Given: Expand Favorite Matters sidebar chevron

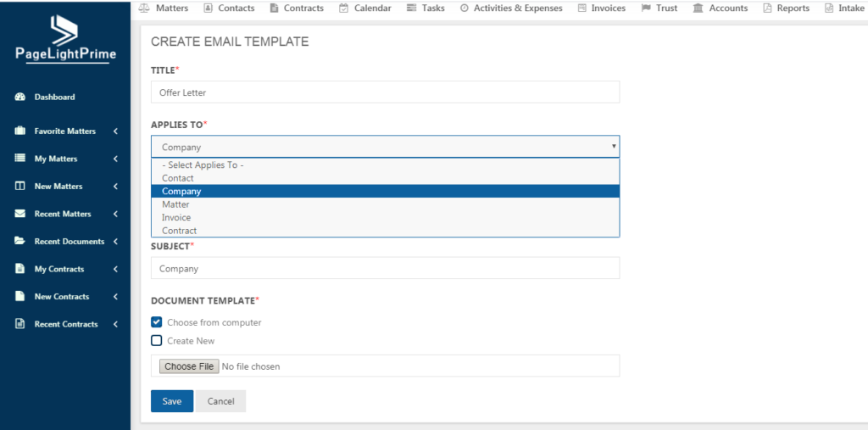Looking at the screenshot, I should [115, 131].
